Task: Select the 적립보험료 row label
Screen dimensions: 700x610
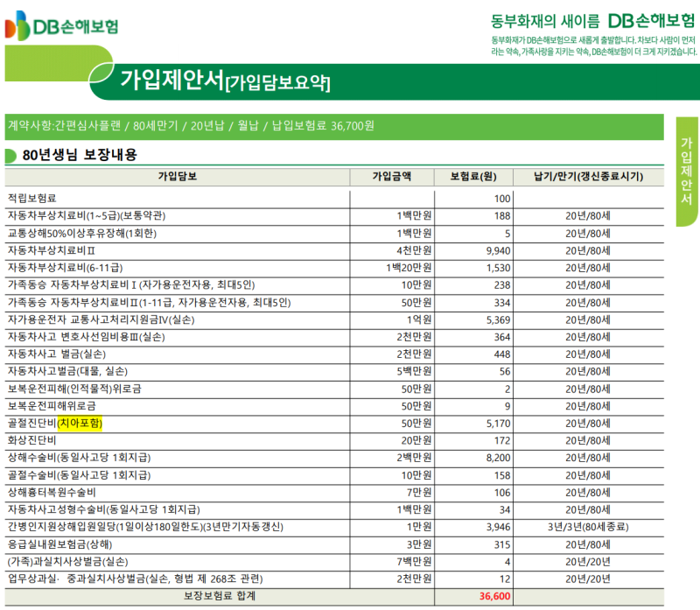Action: tap(32, 199)
